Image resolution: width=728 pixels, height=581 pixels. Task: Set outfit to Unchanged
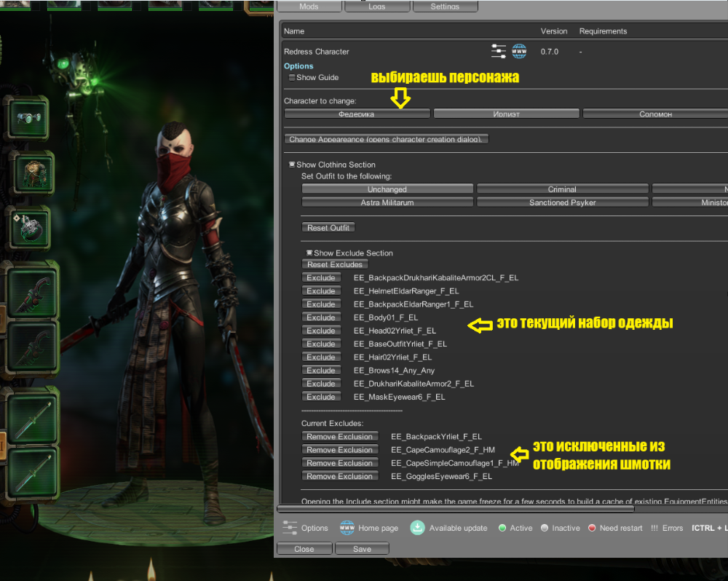387,189
